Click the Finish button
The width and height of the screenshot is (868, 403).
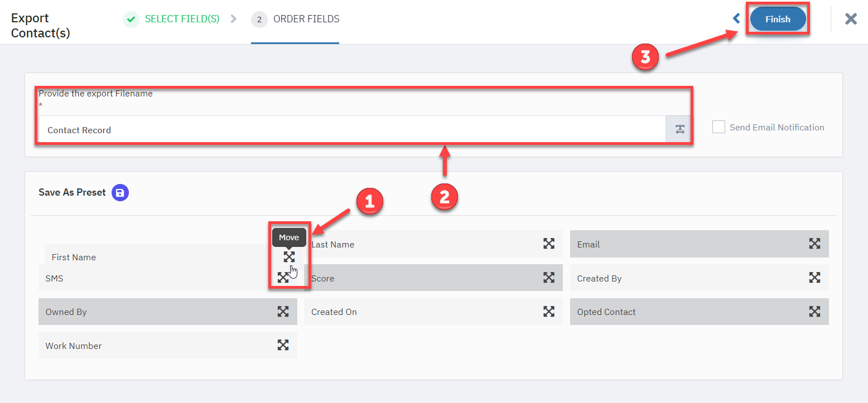click(778, 19)
